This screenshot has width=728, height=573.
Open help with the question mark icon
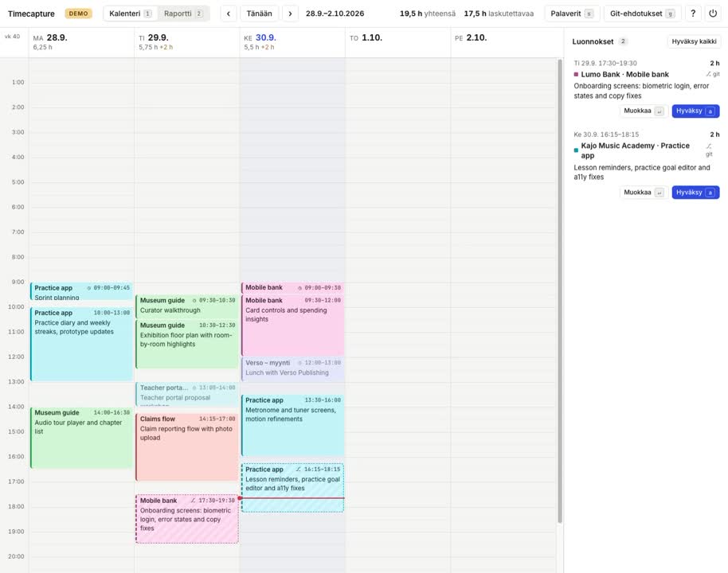(693, 14)
